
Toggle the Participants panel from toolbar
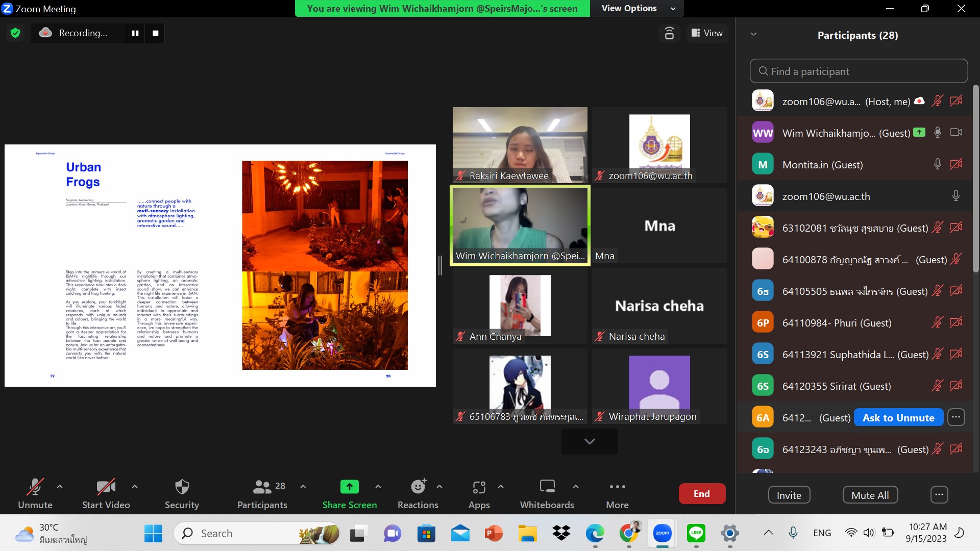pos(262,493)
